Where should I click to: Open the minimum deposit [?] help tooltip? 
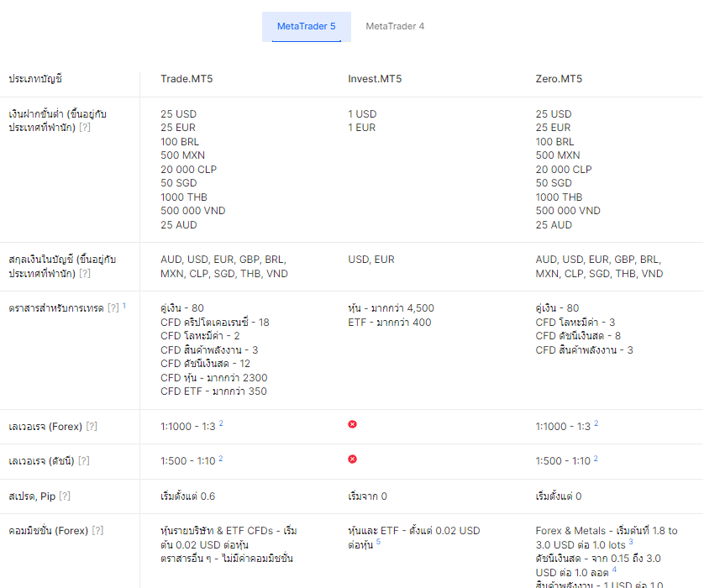pyautogui.click(x=85, y=128)
